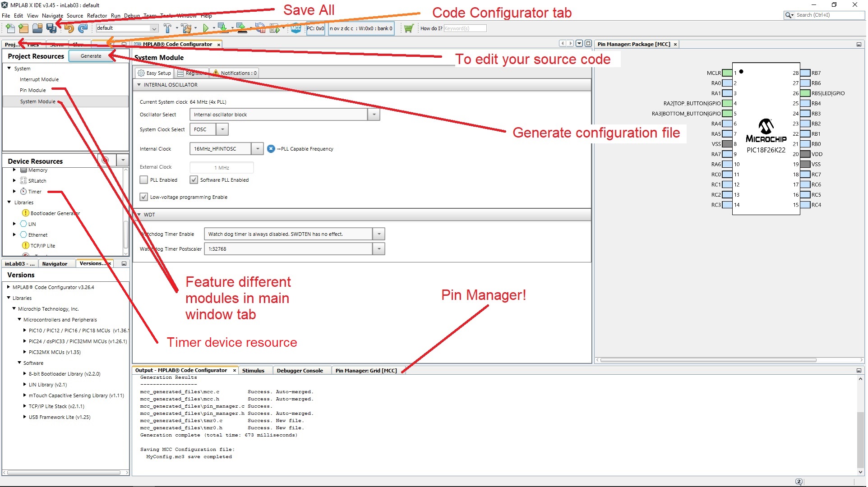The width and height of the screenshot is (868, 487).
Task: Open the Internal Clock 16MHz_HFINTOSC dropdown
Action: pos(257,149)
